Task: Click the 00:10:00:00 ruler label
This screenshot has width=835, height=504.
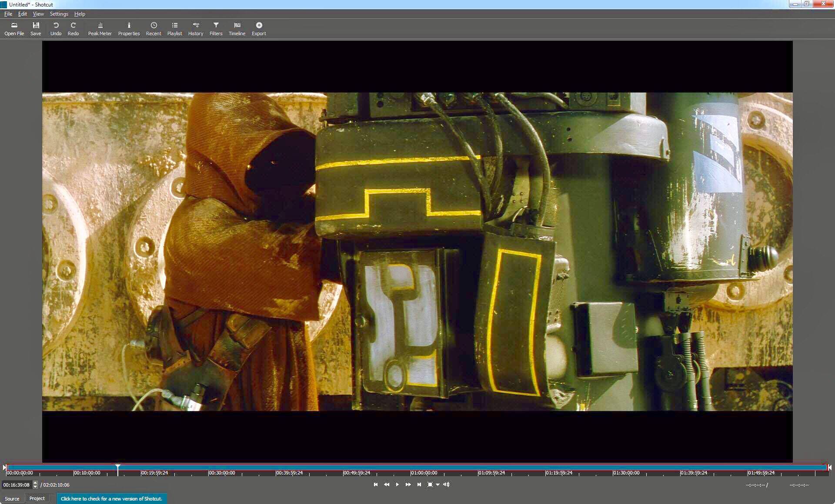Action: coord(87,473)
